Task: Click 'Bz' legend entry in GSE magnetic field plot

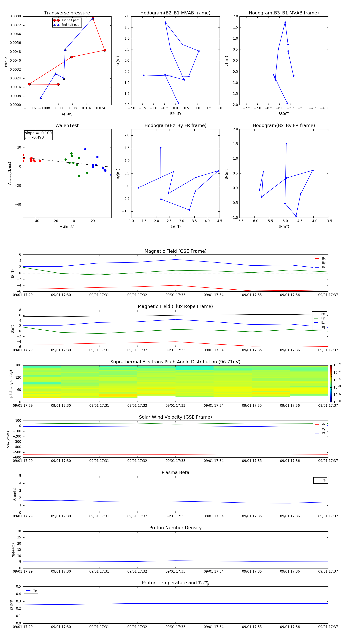Action: coord(320,267)
